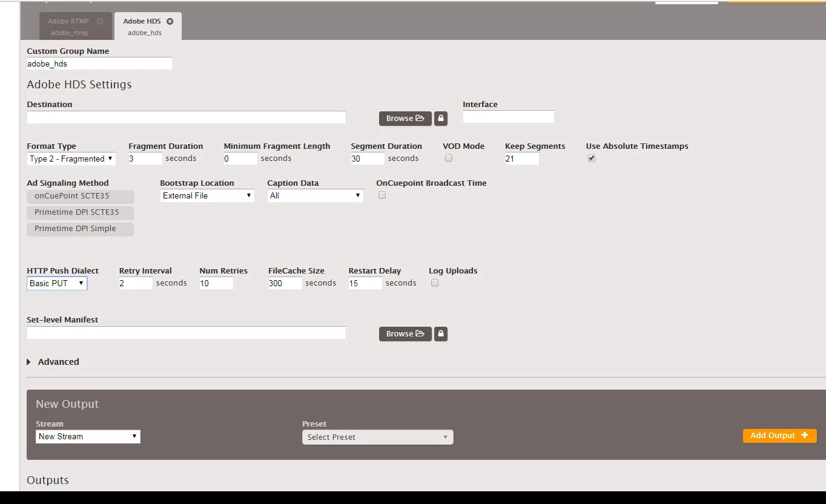Open the HTTP Push Dialect dropdown
The width and height of the screenshot is (826, 504).
click(x=57, y=283)
